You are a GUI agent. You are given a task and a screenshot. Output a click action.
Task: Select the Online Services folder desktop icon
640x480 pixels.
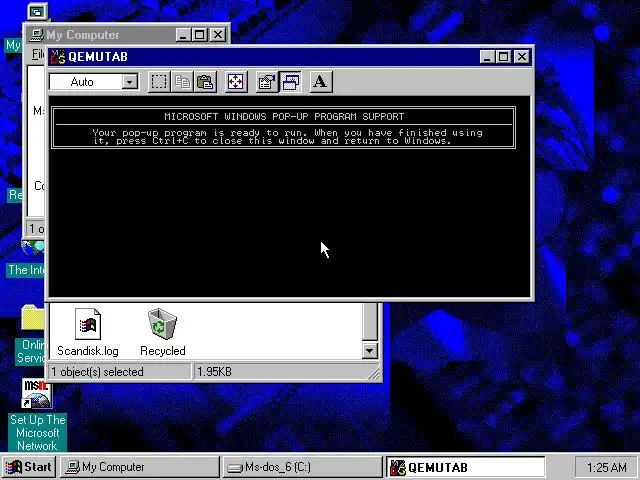(33, 317)
